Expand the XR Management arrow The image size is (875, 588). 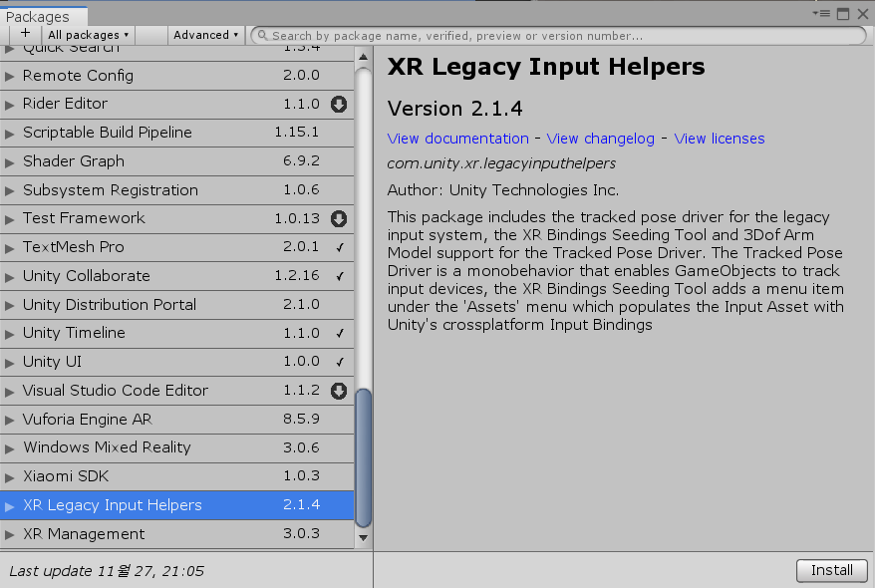click(x=10, y=535)
